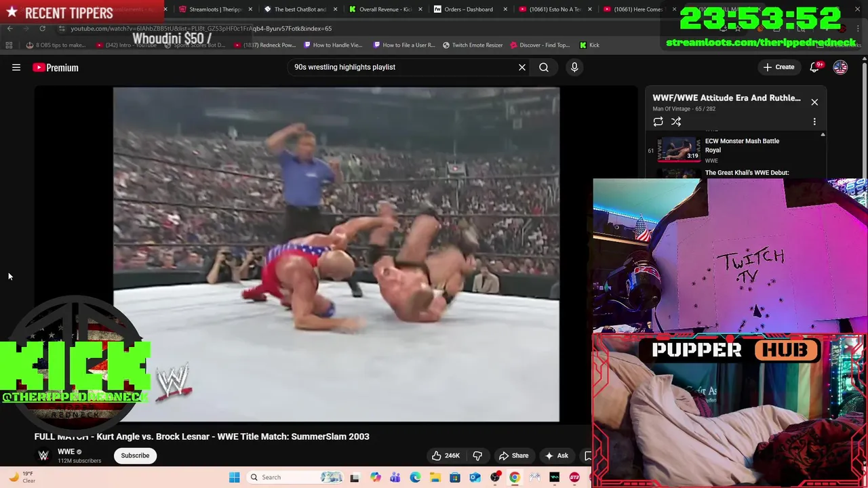Open the WWE channel avatar
This screenshot has height=488, width=868.
(43, 455)
